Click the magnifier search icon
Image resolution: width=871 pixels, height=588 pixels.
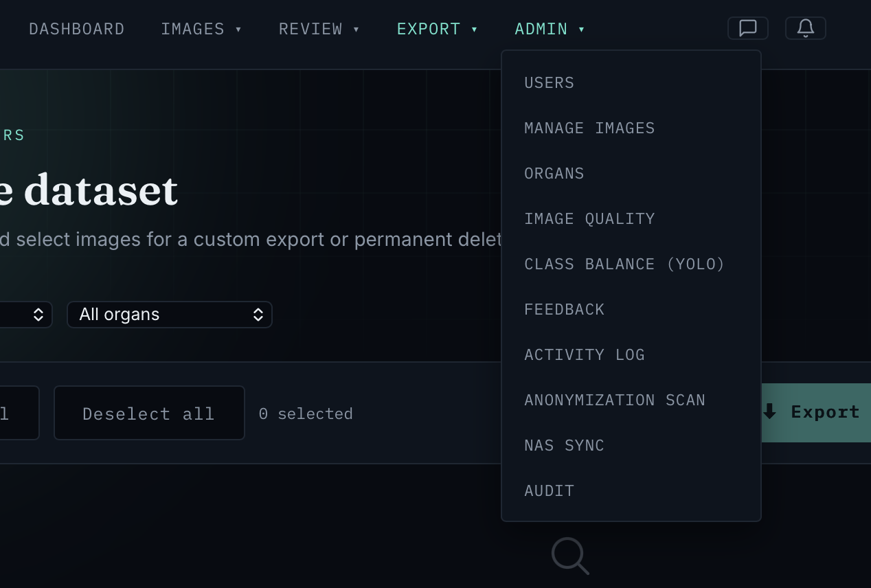(x=570, y=556)
